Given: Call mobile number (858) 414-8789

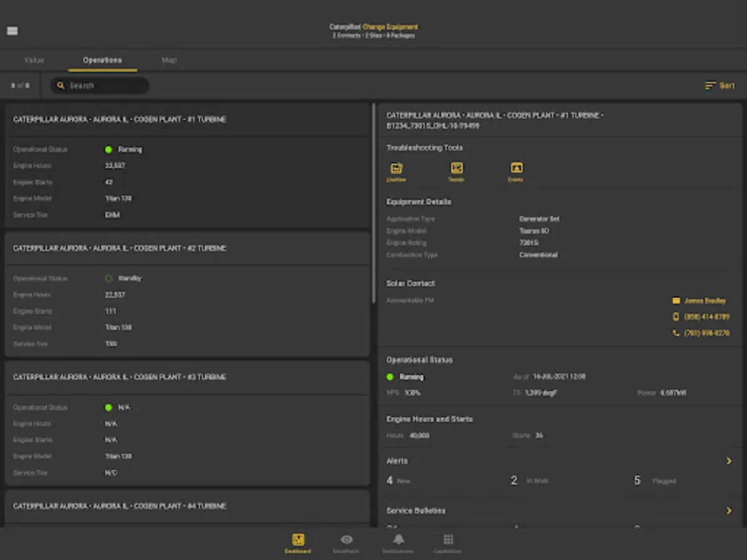Looking at the screenshot, I should pos(706,317).
